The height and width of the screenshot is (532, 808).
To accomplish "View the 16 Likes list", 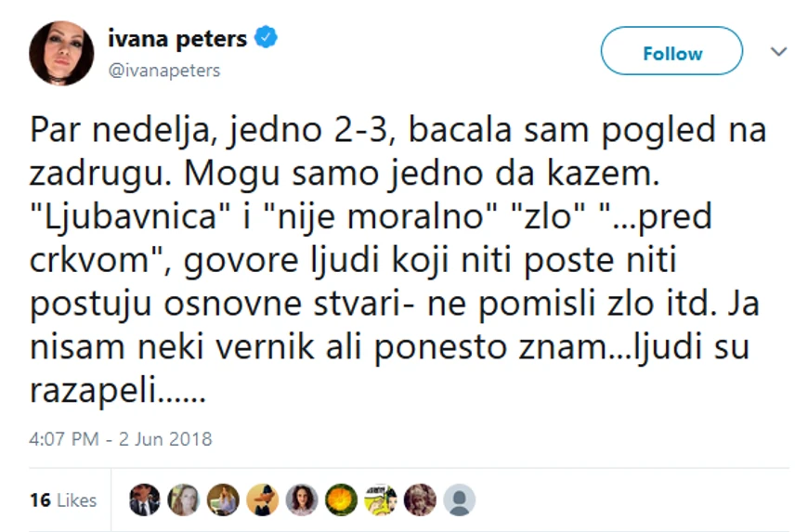I will [62, 500].
